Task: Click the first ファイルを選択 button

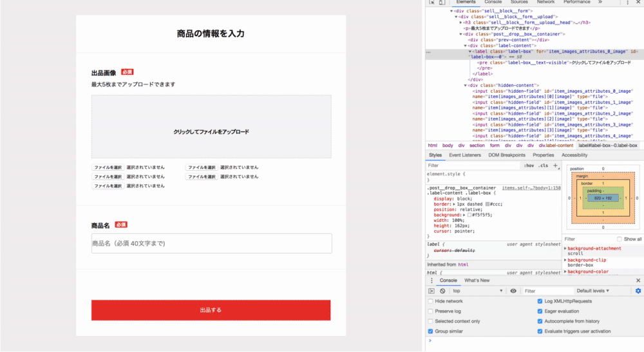Action: 108,168
